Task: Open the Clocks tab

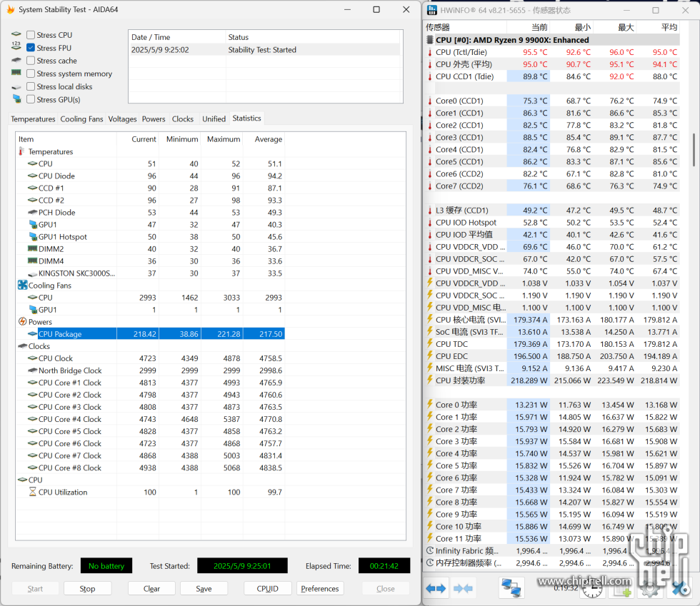Action: click(x=183, y=118)
